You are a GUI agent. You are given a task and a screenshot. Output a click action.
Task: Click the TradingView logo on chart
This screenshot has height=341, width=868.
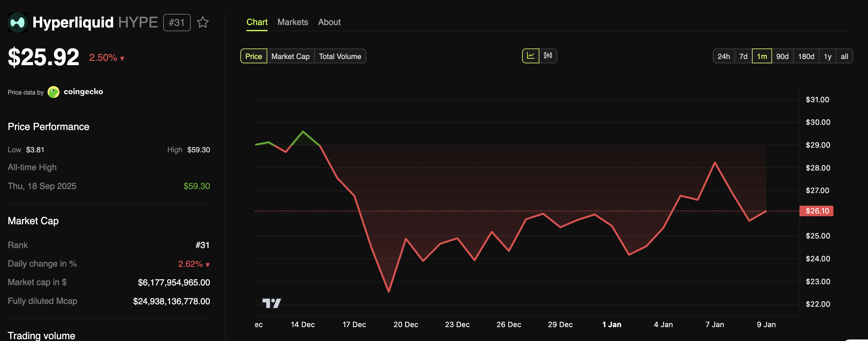click(x=272, y=303)
